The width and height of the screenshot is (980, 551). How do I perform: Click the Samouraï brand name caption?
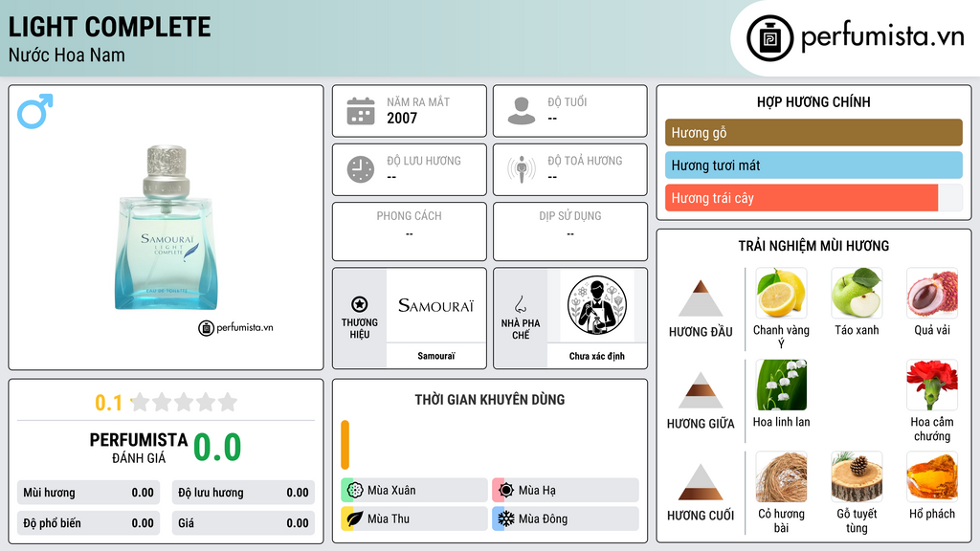436,356
